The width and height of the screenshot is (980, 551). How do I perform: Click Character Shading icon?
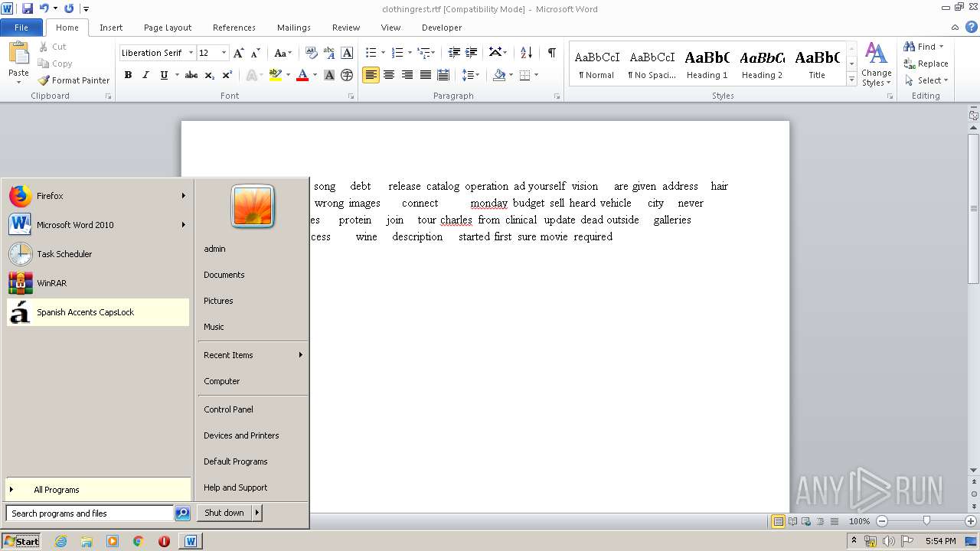click(329, 75)
